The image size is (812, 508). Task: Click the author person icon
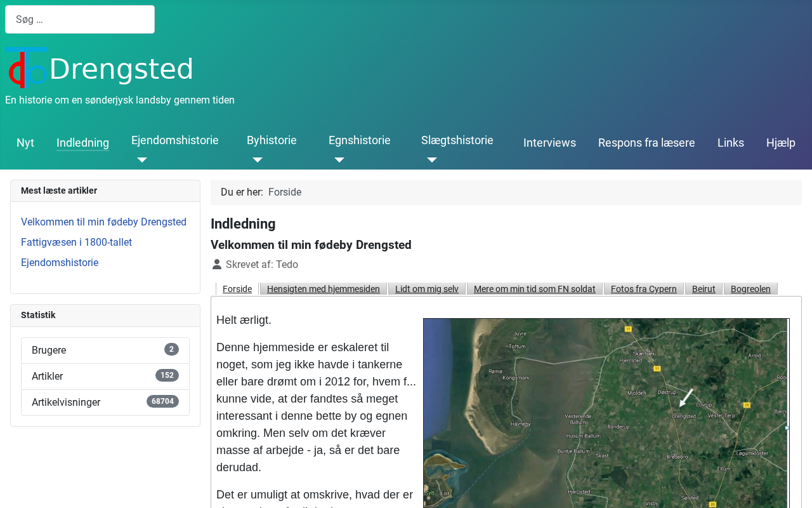[x=217, y=264]
